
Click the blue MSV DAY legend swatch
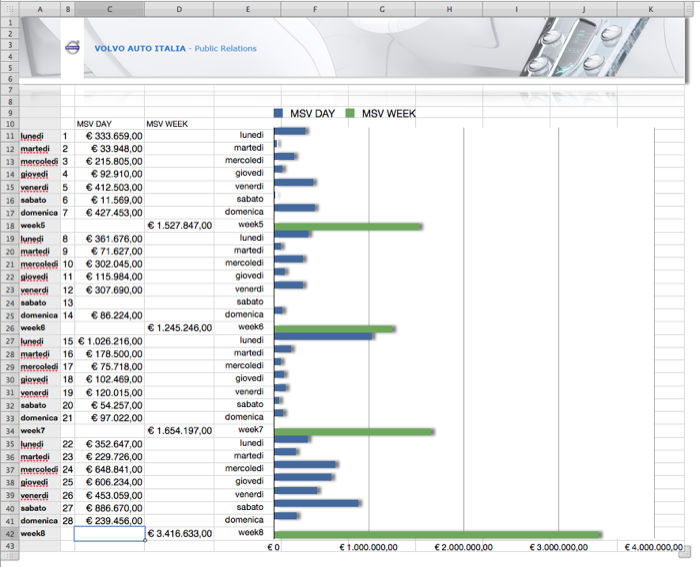(280, 114)
